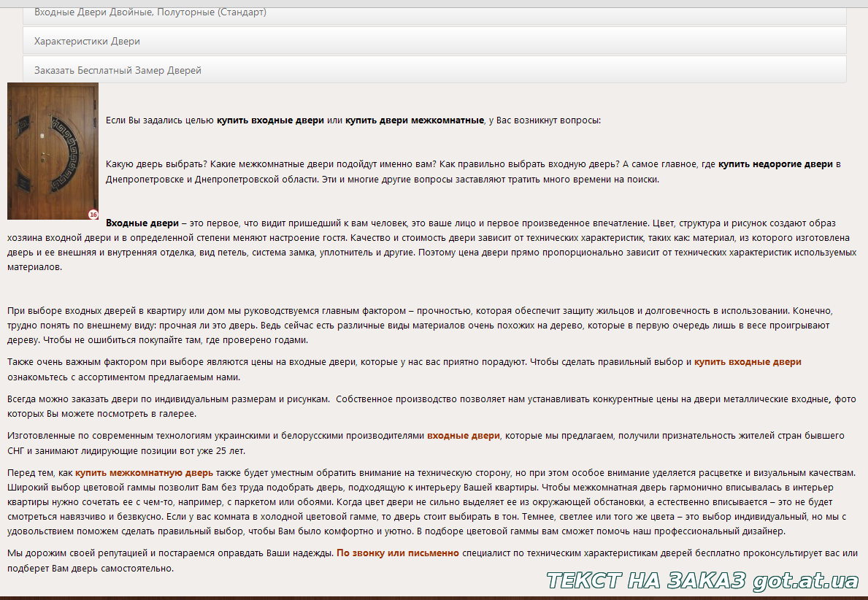Open the 'По звонку или письменно' link
Viewport: 868px width, 600px height.
397,553
